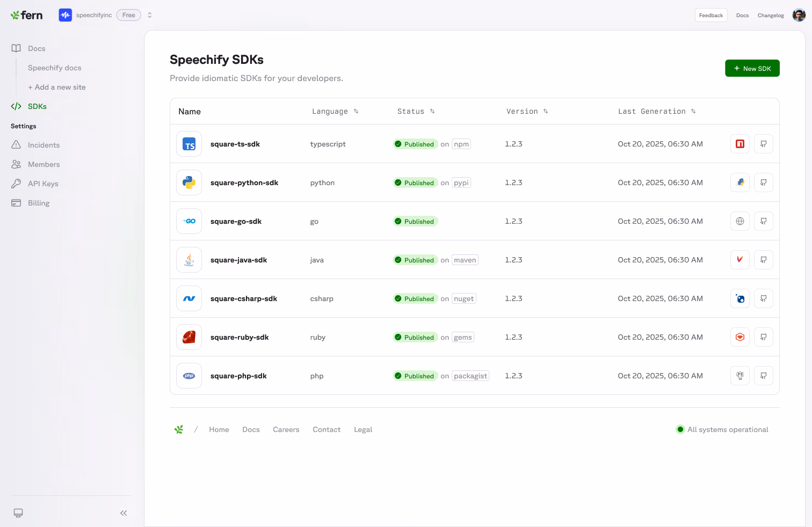Open the Docs link in top bar
The image size is (812, 527).
(742, 16)
